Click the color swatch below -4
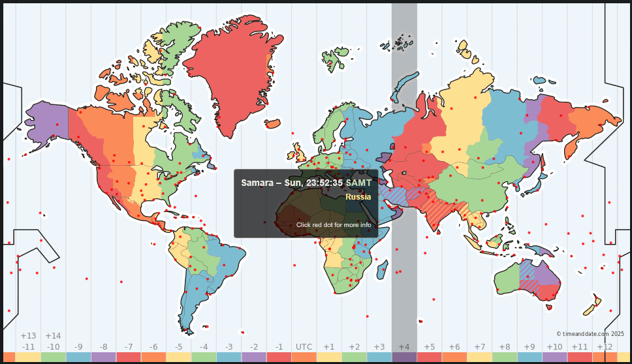The width and height of the screenshot is (632, 364). (x=204, y=357)
